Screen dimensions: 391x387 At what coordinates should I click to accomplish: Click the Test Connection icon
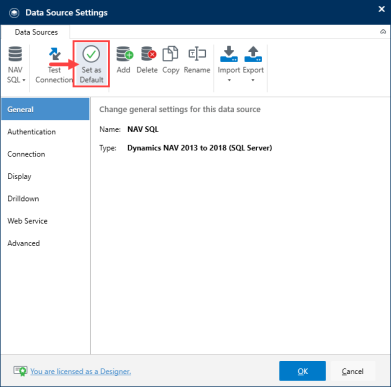tap(55, 54)
